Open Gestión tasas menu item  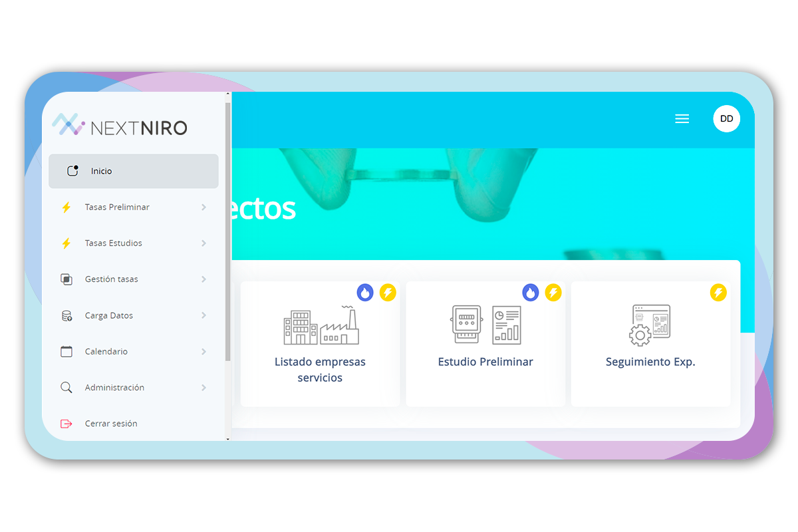tap(133, 279)
